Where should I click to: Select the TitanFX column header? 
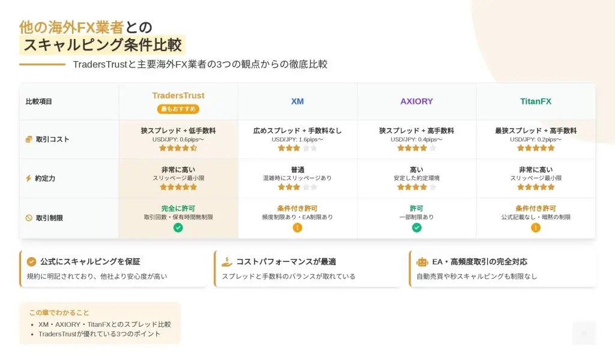click(x=536, y=102)
